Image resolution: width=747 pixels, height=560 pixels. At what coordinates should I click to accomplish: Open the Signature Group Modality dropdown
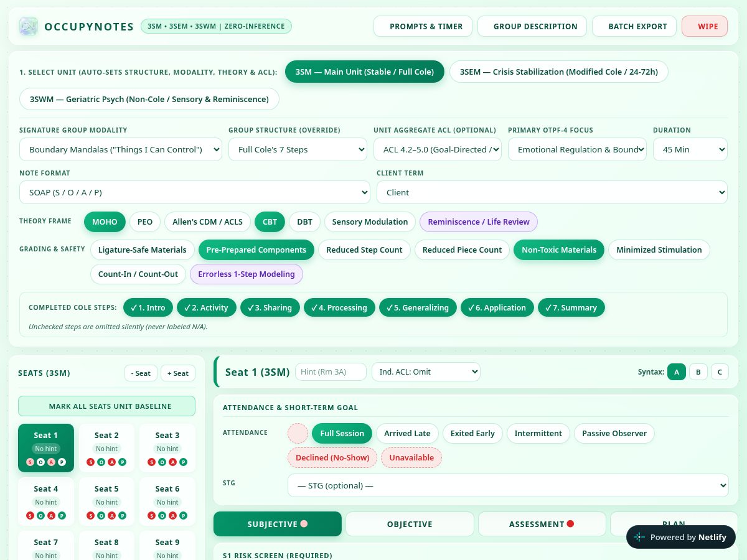121,149
